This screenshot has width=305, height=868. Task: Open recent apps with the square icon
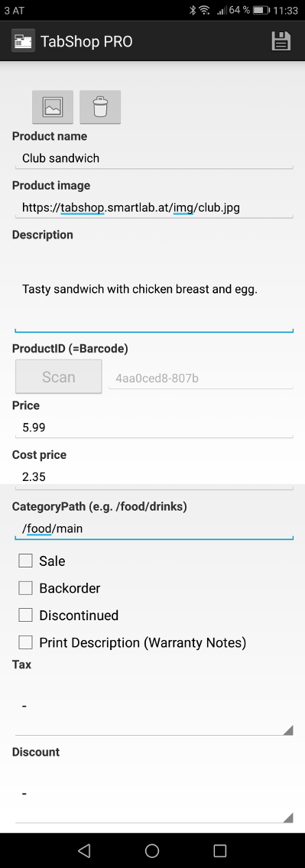point(220,850)
